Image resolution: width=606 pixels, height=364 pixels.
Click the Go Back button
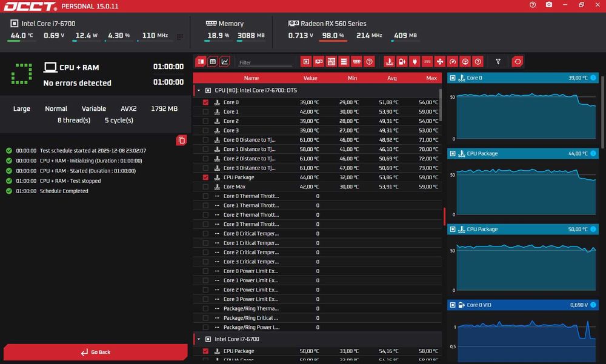click(96, 352)
